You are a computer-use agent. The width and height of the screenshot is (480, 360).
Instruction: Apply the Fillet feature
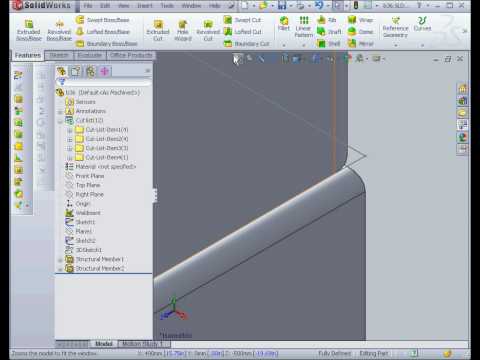(x=284, y=24)
